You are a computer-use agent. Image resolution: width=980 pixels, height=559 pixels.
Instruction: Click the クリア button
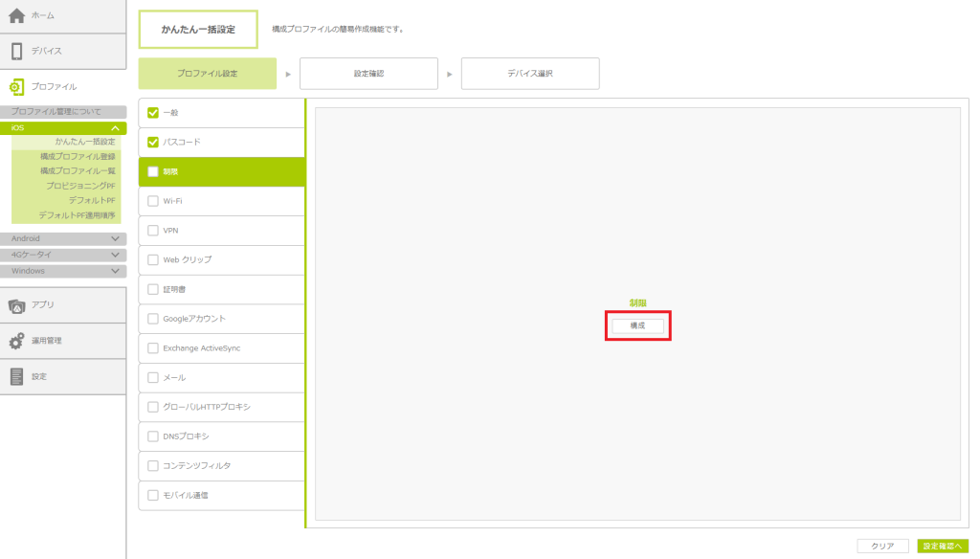tap(882, 546)
